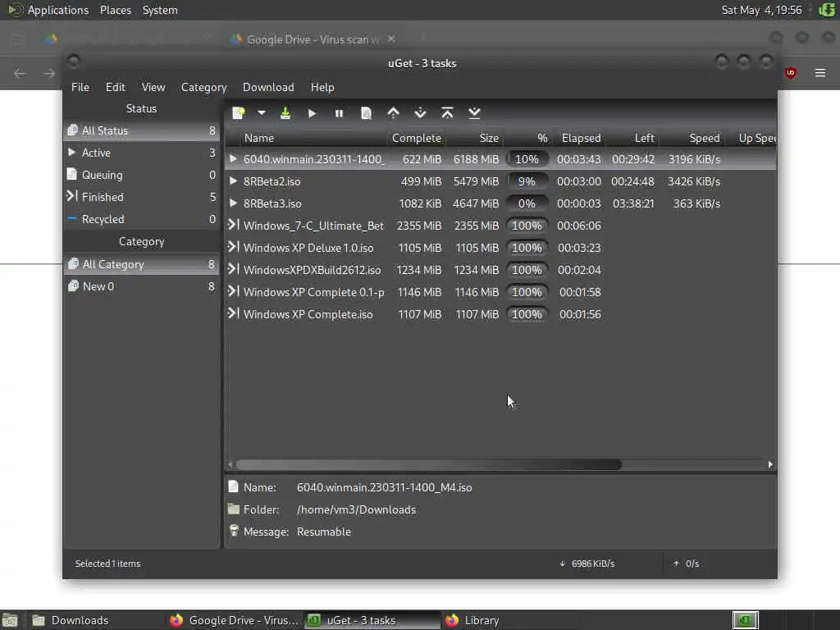Image resolution: width=840 pixels, height=630 pixels.
Task: Click the green Save All toolbar icon
Action: [285, 113]
